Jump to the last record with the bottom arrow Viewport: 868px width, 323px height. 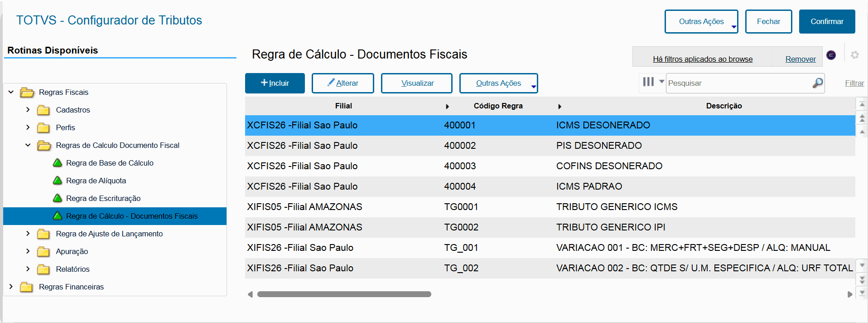coord(862,293)
